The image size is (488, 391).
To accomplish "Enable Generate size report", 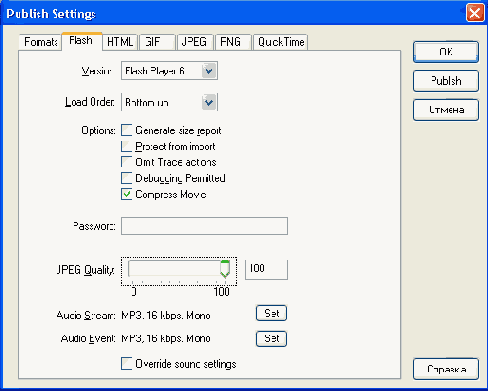I will pyautogui.click(x=127, y=130).
